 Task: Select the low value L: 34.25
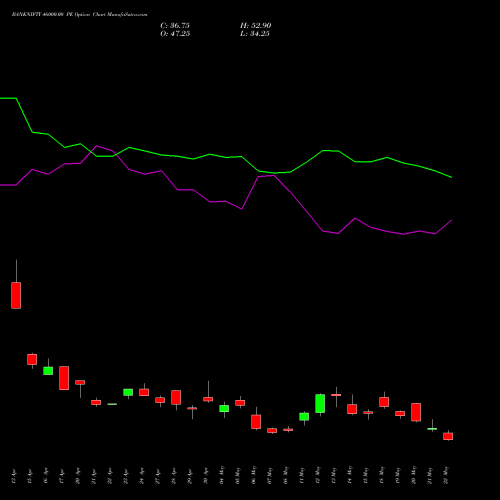255,34
